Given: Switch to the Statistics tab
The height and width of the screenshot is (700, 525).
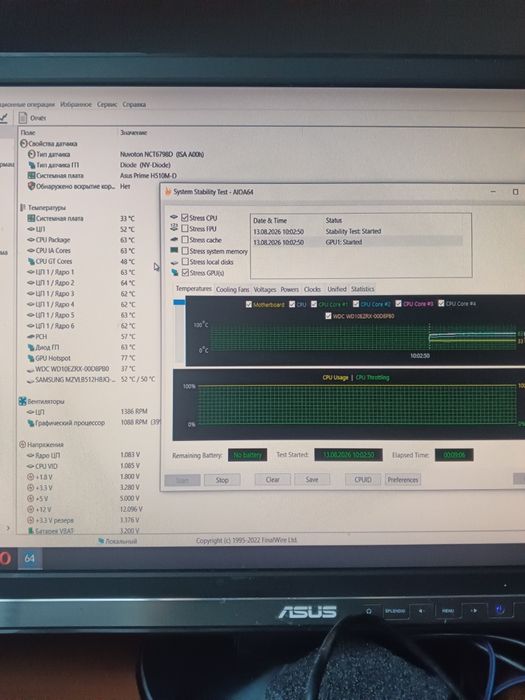Looking at the screenshot, I should pyautogui.click(x=362, y=289).
